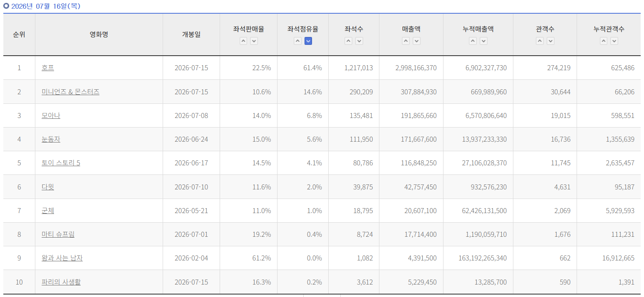Open movie link 호프
The height and width of the screenshot is (297, 644).
coord(48,68)
